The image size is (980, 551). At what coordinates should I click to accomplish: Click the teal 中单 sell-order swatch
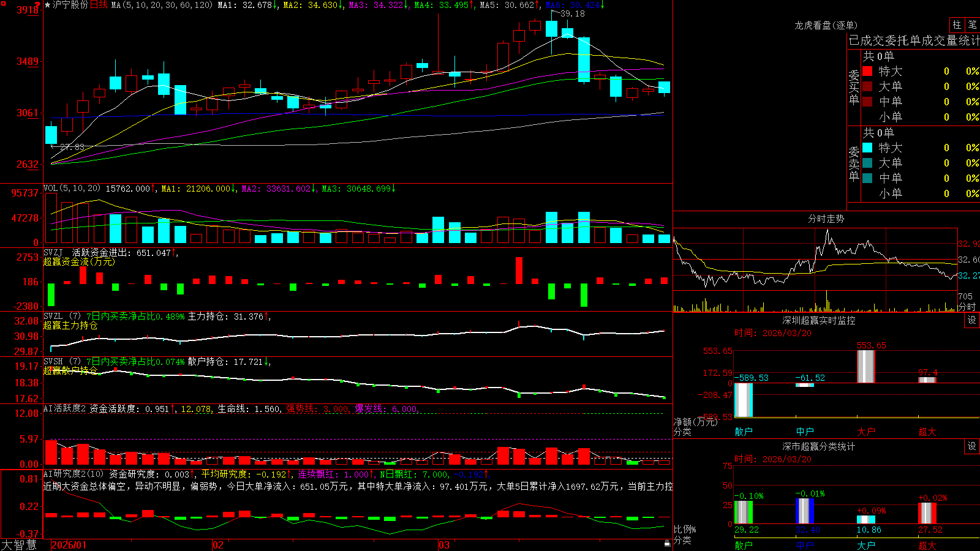point(867,178)
